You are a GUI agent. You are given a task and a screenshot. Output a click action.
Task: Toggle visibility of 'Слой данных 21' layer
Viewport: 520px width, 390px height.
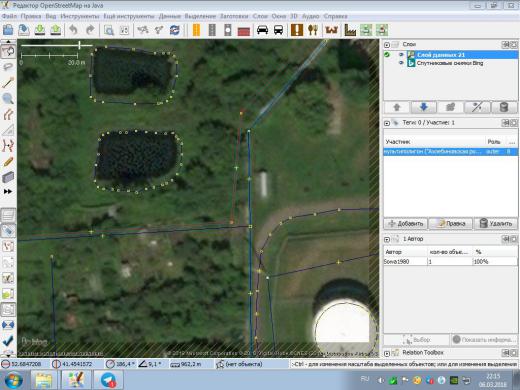pyautogui.click(x=401, y=55)
